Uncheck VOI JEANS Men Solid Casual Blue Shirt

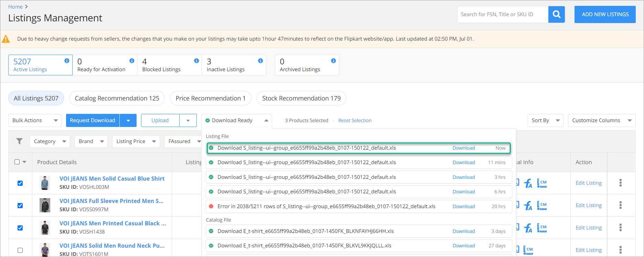coord(20,183)
